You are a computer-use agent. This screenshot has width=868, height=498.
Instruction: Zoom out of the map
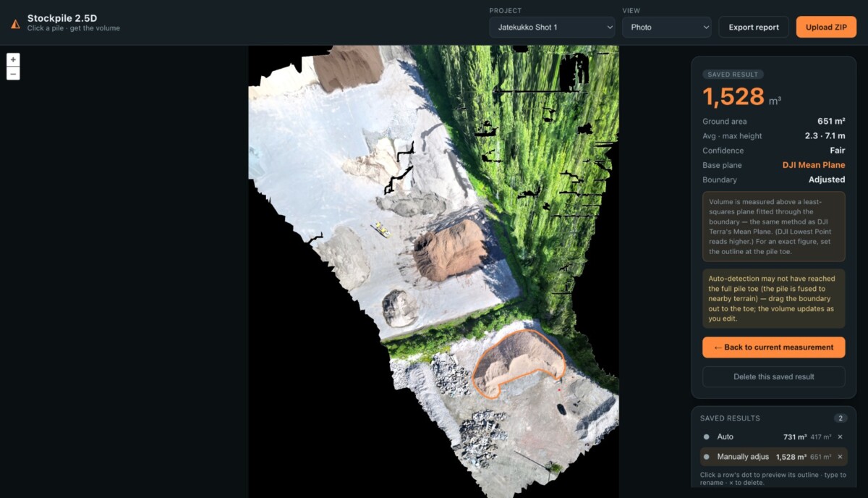coord(13,73)
